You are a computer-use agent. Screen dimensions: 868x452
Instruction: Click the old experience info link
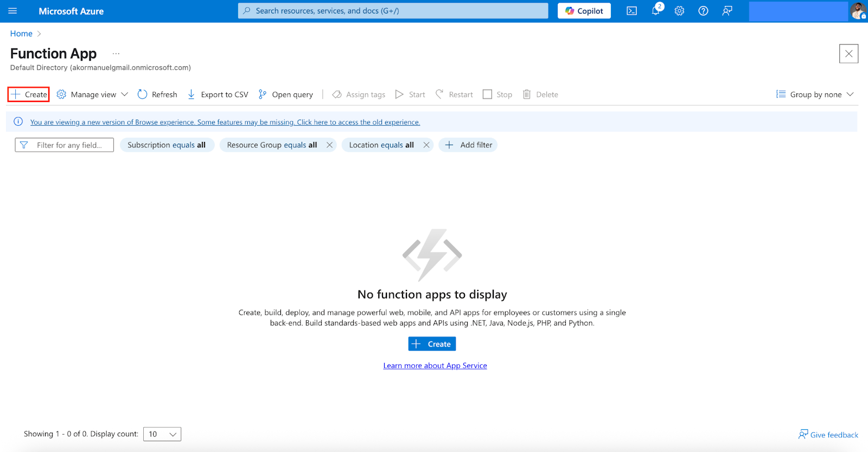[x=225, y=122]
